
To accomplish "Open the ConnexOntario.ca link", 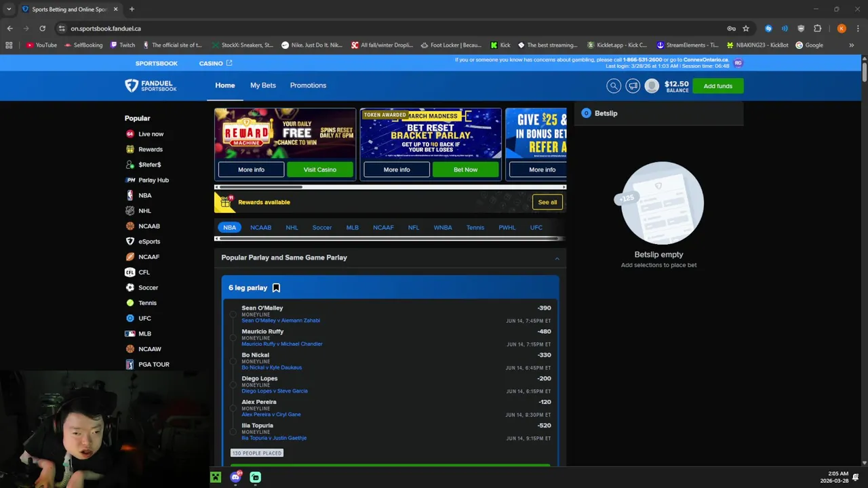I will point(705,60).
